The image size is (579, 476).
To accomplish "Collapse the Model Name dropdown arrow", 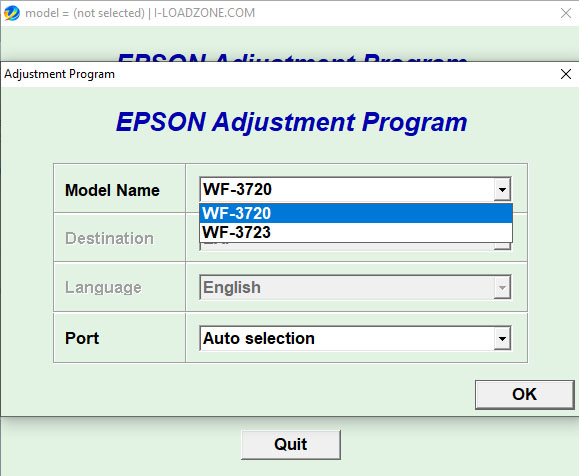I will [x=502, y=189].
